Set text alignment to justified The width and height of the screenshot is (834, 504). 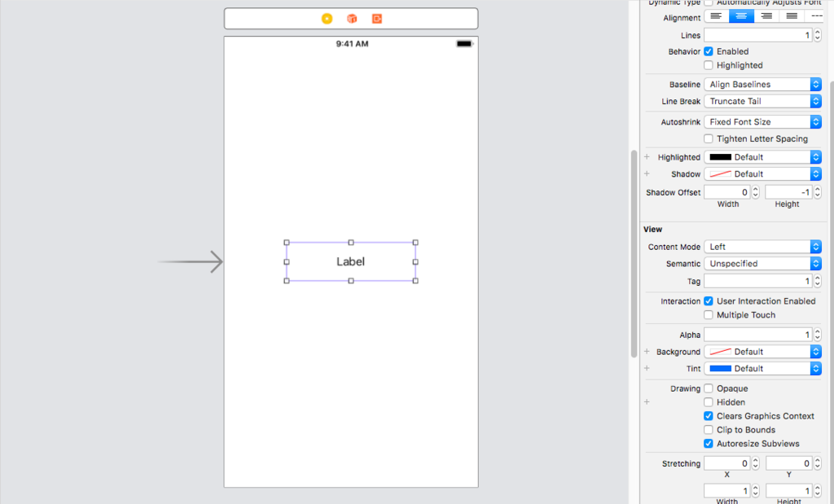click(x=792, y=16)
